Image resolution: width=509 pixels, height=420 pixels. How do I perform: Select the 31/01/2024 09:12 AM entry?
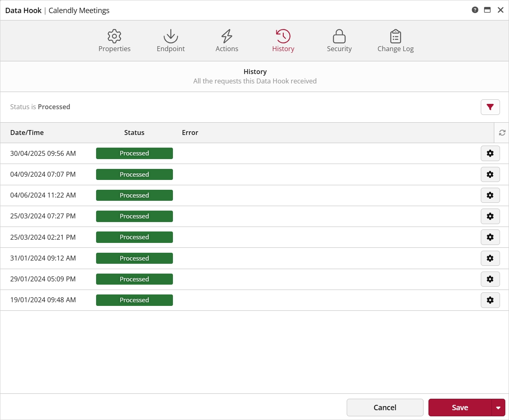[254, 258]
